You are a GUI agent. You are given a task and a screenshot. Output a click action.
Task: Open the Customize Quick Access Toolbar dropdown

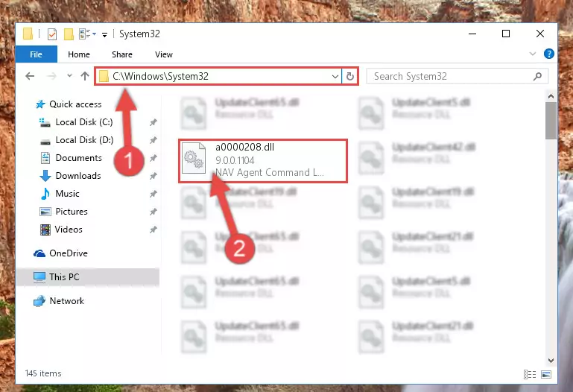pos(104,35)
